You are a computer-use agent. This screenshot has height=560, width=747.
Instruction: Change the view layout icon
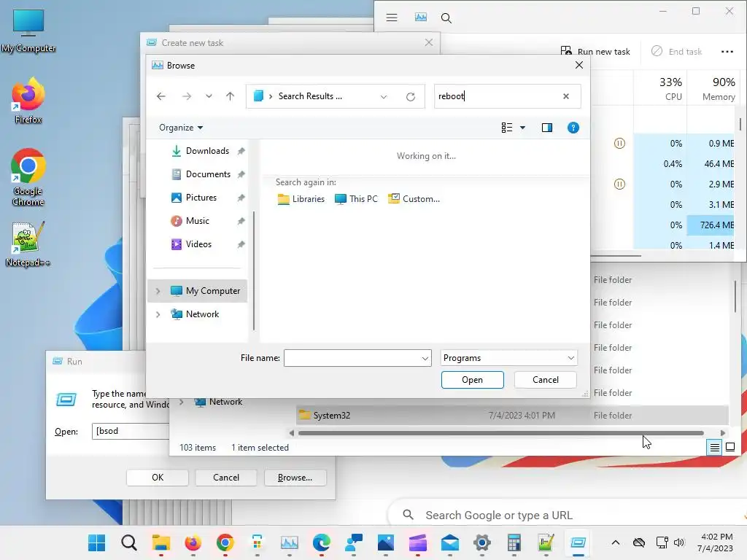pos(507,128)
